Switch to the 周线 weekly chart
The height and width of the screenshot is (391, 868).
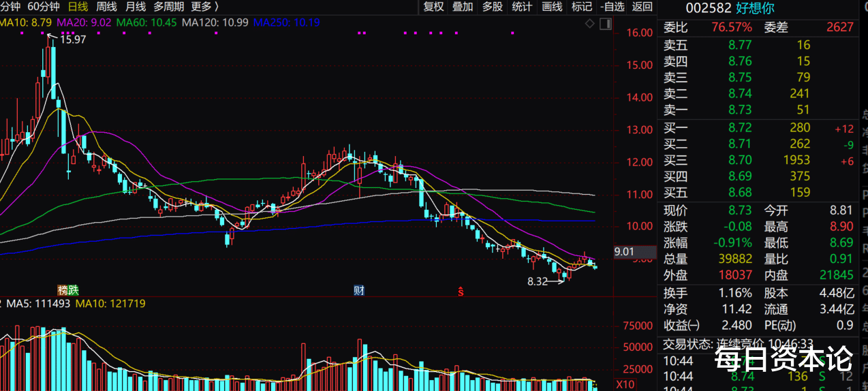click(106, 7)
